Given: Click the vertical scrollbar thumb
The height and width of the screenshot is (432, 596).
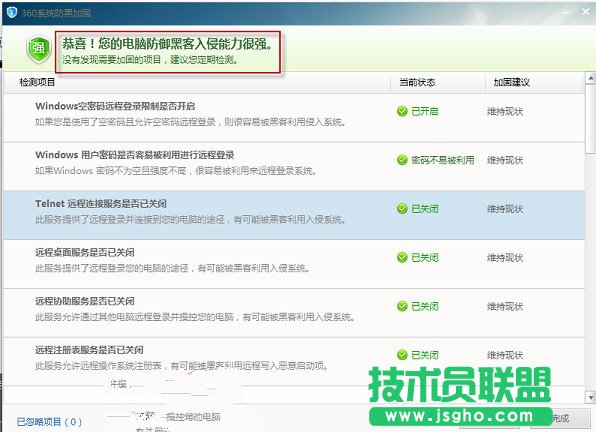Looking at the screenshot, I should pyautogui.click(x=591, y=119).
